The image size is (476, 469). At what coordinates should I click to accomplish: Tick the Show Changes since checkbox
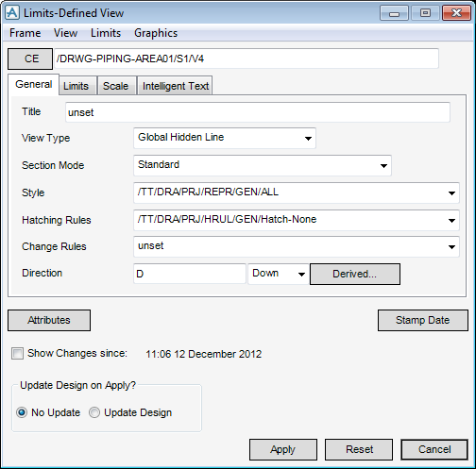click(x=17, y=353)
